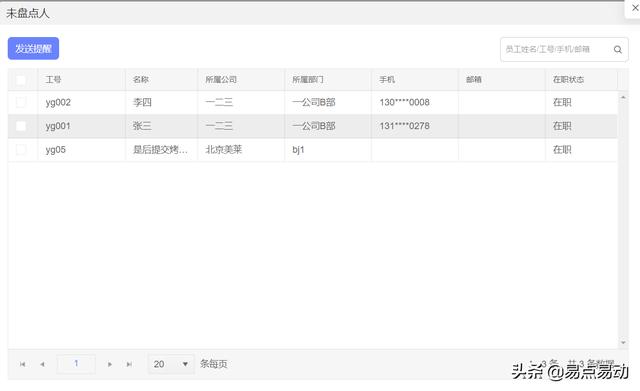Open the 20 items-per-page dropdown
The image size is (640, 391).
171,364
